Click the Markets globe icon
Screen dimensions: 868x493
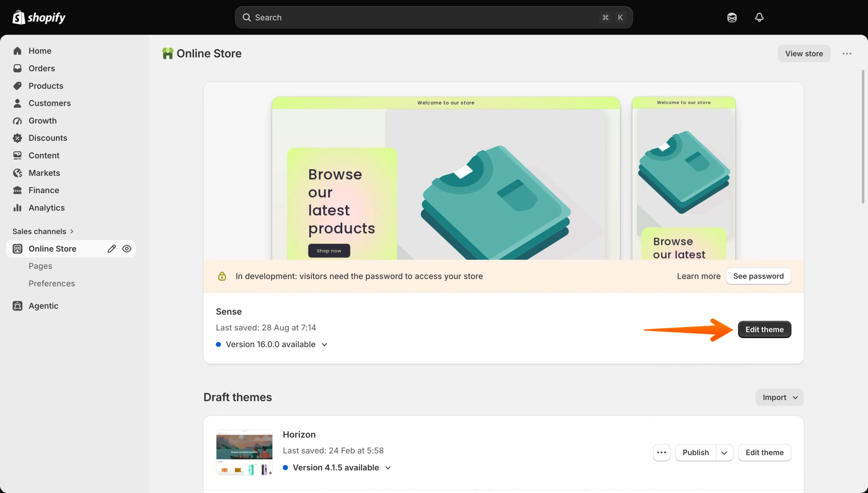click(17, 173)
